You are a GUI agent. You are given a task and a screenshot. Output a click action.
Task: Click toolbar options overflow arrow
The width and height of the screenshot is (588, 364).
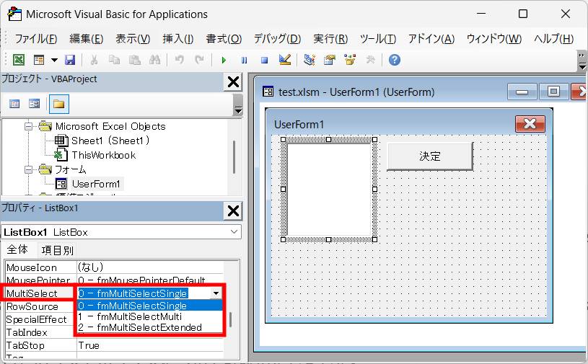(582, 61)
